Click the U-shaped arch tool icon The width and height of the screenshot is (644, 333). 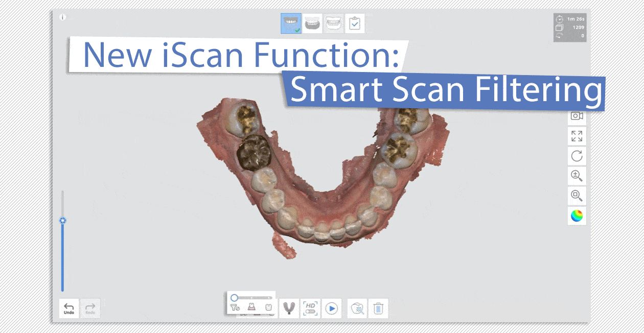tap(289, 308)
